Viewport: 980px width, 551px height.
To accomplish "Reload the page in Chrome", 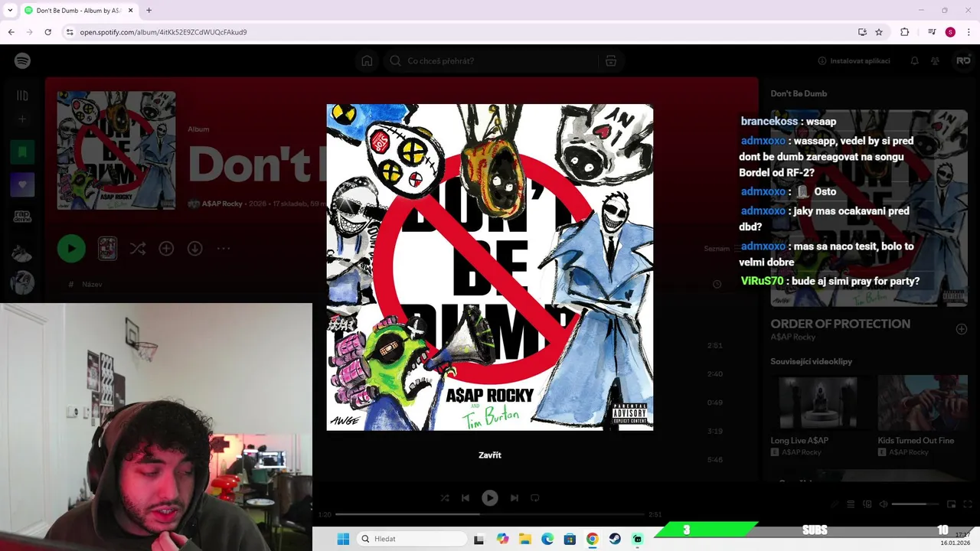I will [x=47, y=32].
